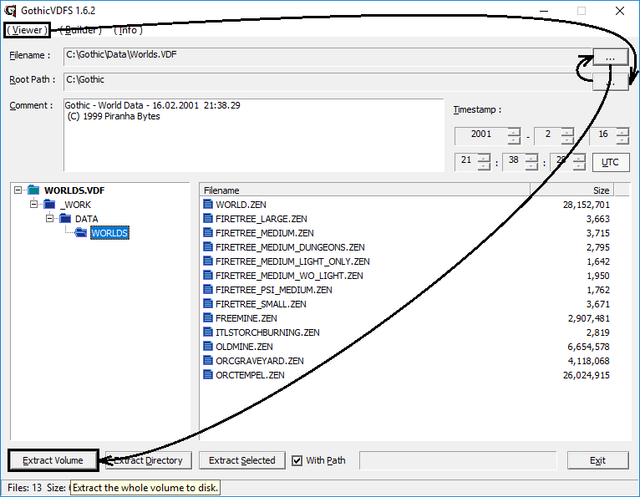The width and height of the screenshot is (640, 497).
Task: Click the Exit button
Action: (598, 460)
